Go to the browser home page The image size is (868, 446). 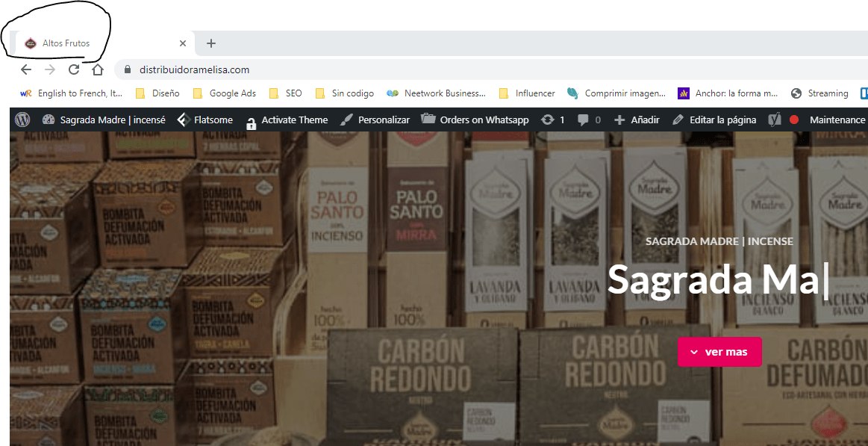pos(98,69)
